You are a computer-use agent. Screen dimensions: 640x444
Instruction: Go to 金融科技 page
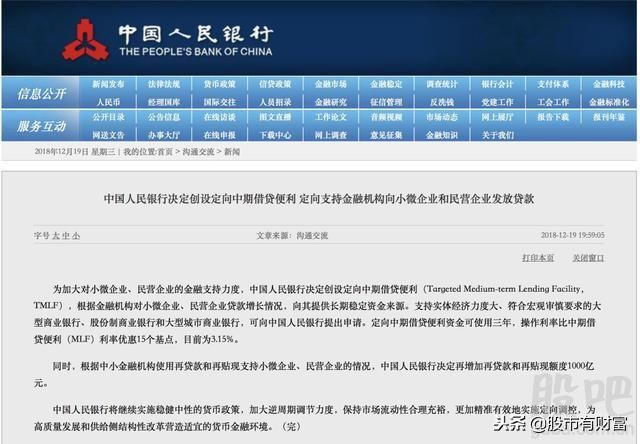click(x=609, y=84)
